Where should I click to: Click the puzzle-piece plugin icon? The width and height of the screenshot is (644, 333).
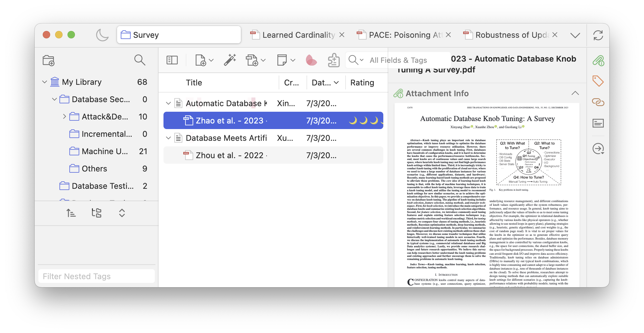(x=334, y=60)
